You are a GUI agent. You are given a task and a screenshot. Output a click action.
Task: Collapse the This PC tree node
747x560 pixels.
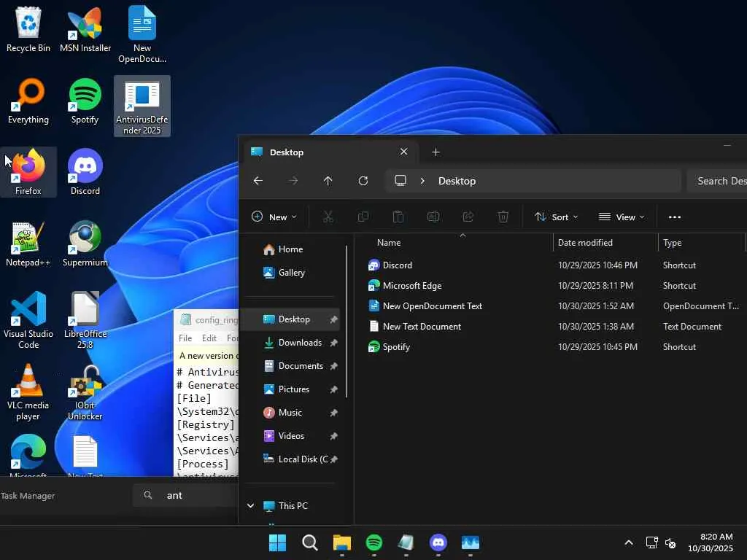(250, 505)
